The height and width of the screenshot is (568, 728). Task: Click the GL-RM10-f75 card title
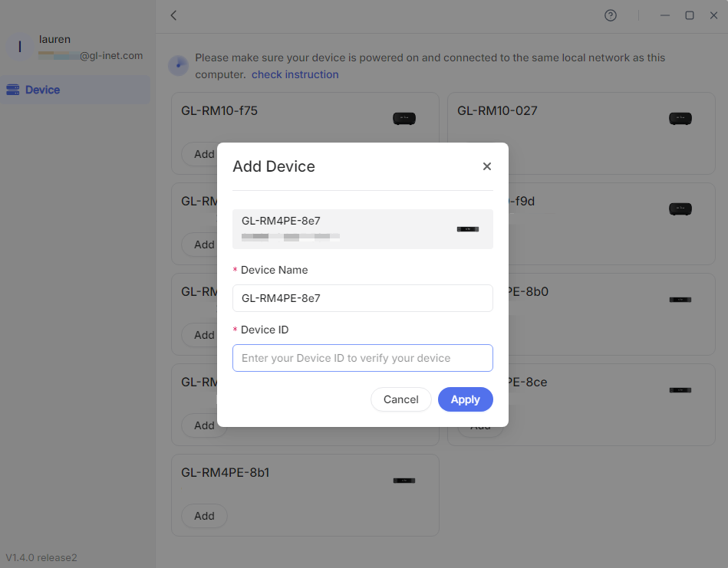click(219, 110)
